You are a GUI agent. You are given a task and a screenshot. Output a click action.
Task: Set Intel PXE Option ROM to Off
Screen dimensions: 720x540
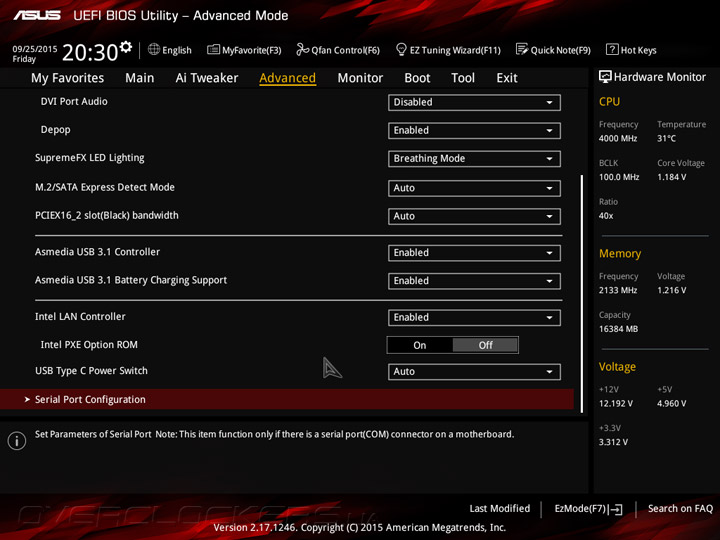tap(485, 345)
